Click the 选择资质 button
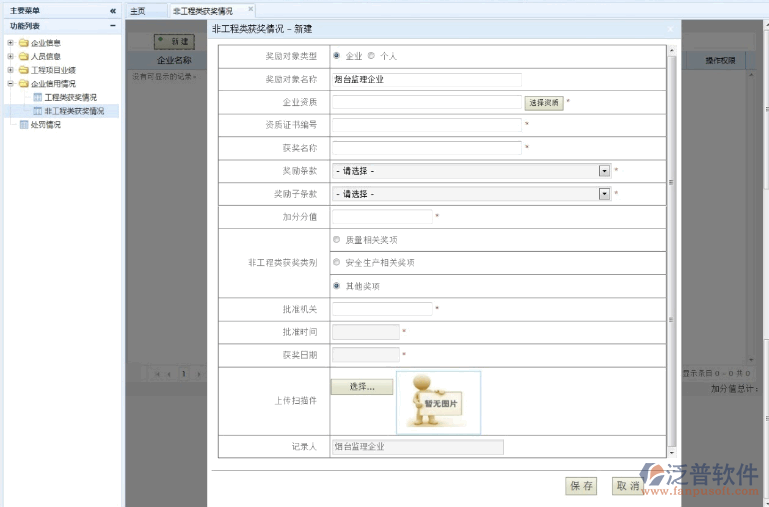The width and height of the screenshot is (769, 507). click(543, 102)
